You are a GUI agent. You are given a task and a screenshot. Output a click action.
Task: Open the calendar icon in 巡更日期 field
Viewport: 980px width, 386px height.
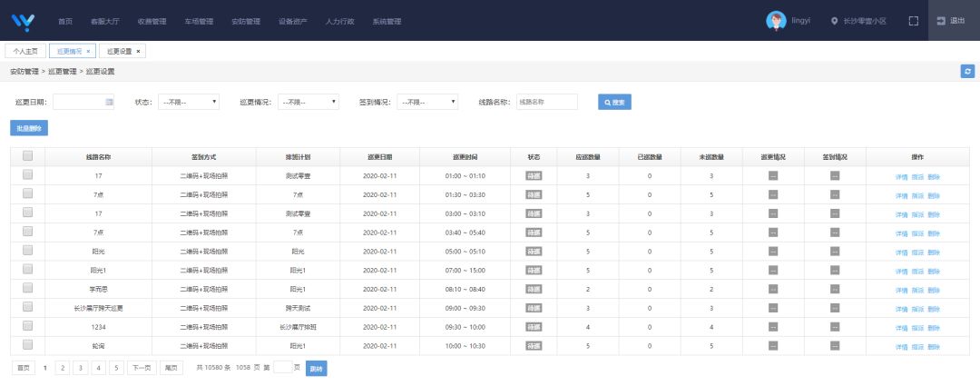click(110, 102)
